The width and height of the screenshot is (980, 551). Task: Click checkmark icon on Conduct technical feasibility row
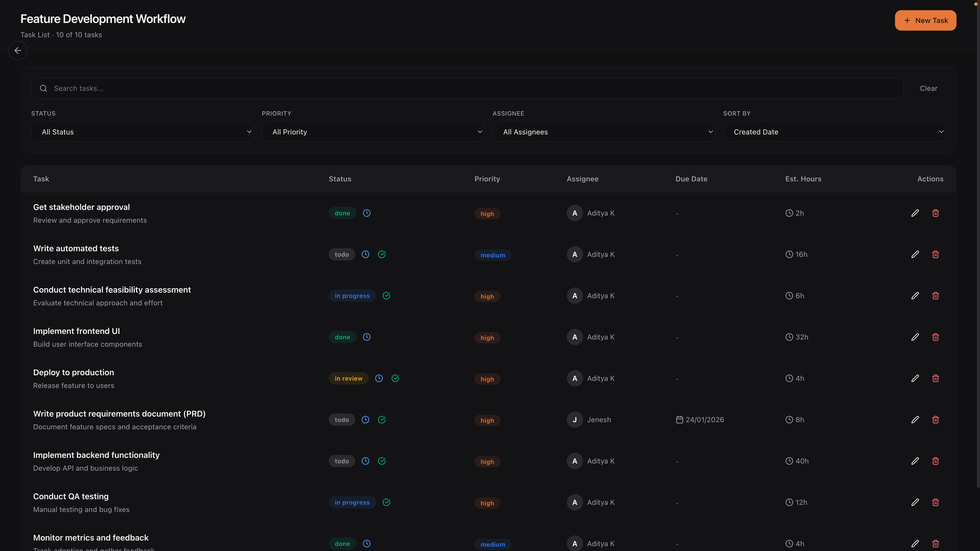[x=386, y=296]
